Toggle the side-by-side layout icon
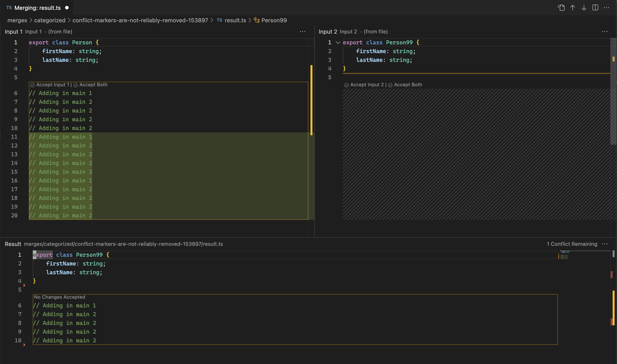 point(595,8)
